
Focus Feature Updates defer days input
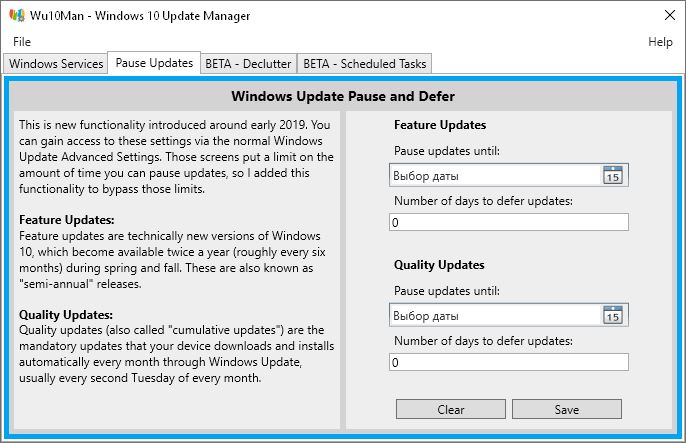509,222
